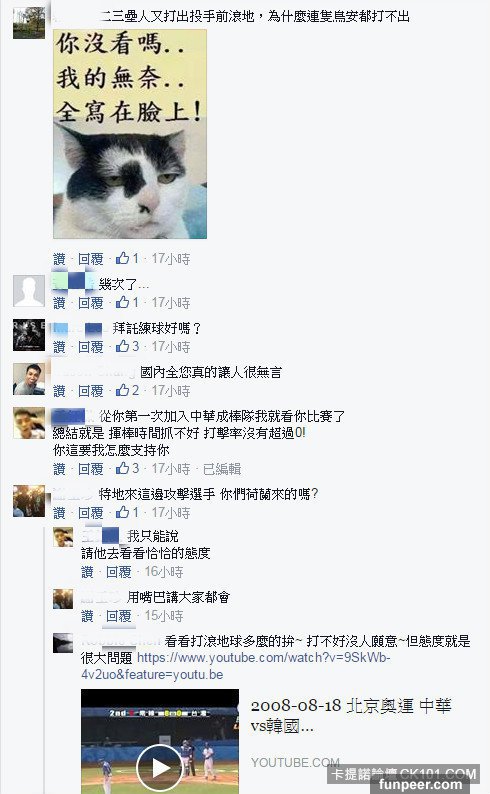Play the YouTube video preview
490x794 pixels.
160,768
